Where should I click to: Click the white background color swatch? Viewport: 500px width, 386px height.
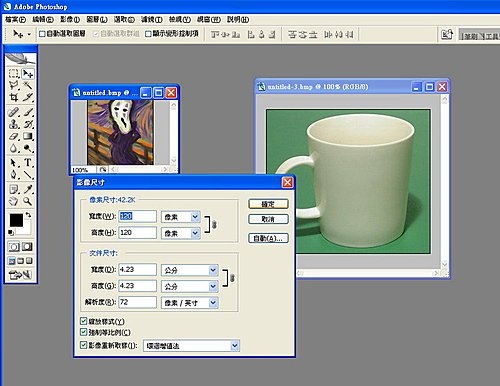point(27,229)
